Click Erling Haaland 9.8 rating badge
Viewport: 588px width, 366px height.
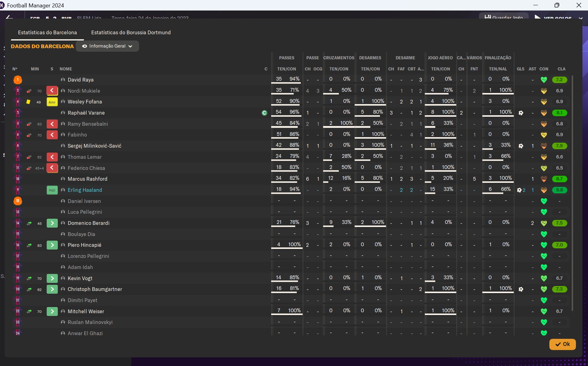560,190
